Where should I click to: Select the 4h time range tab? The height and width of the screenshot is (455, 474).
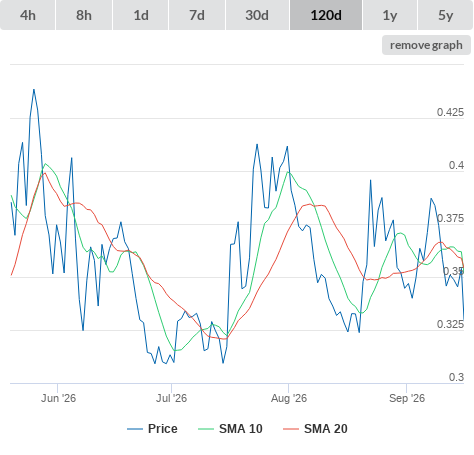click(x=28, y=15)
